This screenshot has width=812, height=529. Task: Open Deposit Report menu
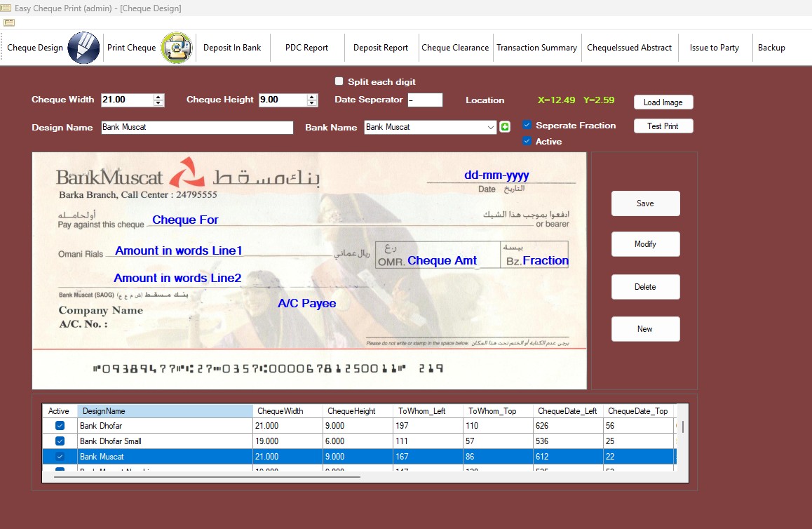[381, 48]
